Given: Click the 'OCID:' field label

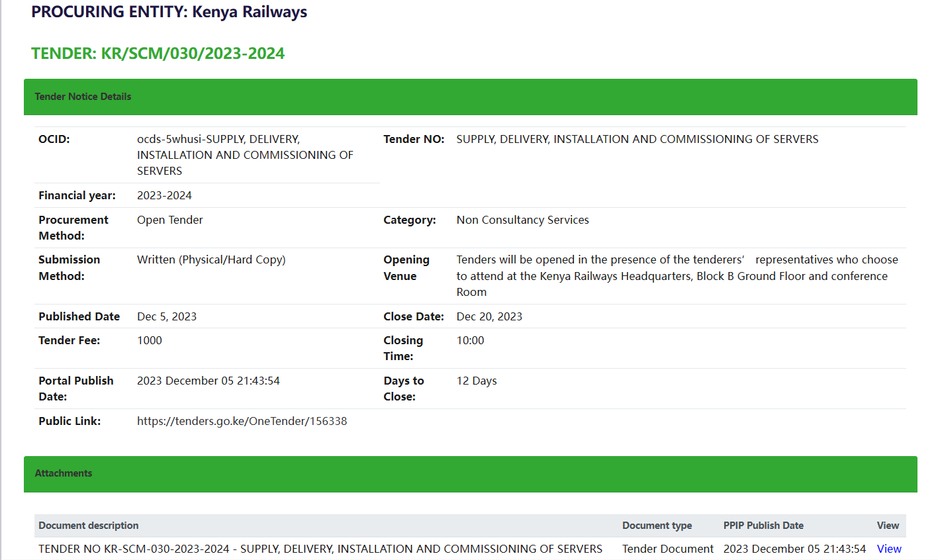Looking at the screenshot, I should pyautogui.click(x=54, y=139).
